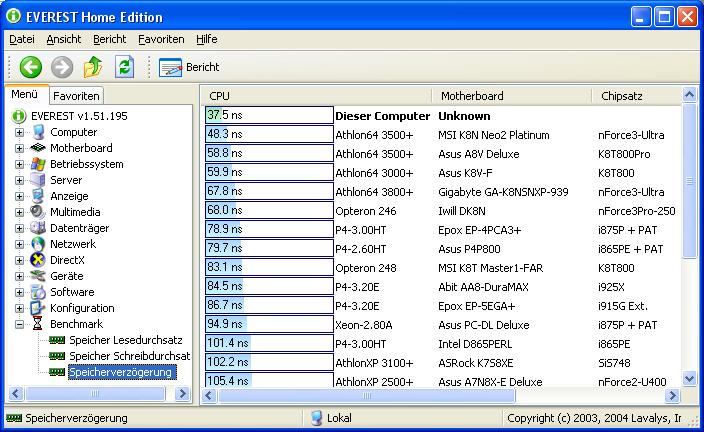Select the Anzeige monitor icon
This screenshot has width=704, height=432.
38,196
